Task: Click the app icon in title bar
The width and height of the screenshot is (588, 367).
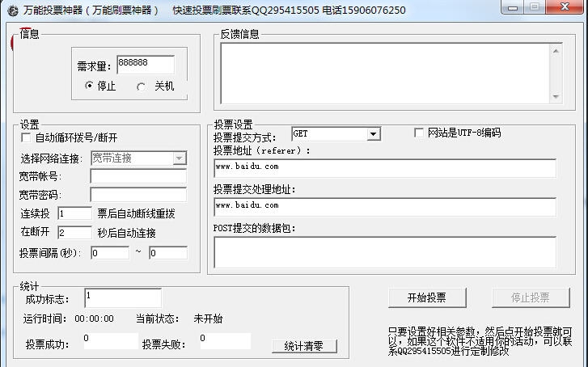Action: [13, 11]
